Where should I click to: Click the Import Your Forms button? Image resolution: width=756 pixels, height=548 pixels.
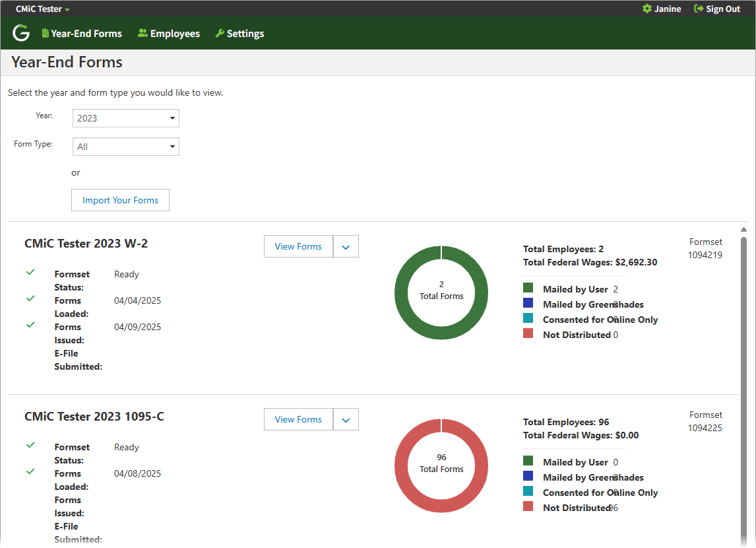(x=121, y=200)
